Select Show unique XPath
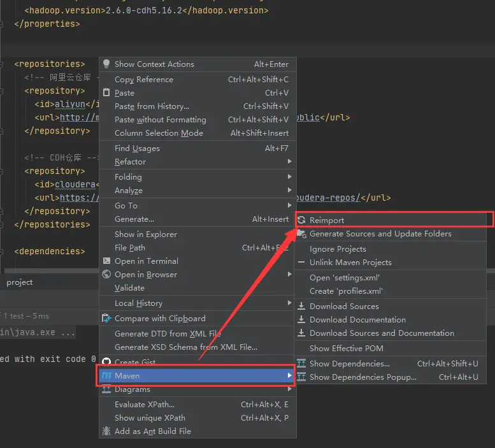Viewport: 495px width, 448px height. coord(197,417)
